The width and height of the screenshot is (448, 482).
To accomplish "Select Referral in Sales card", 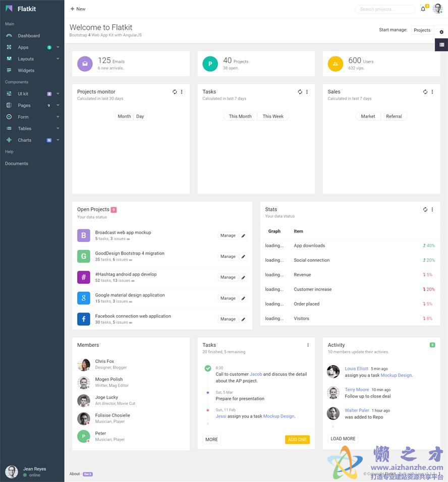I will click(x=394, y=116).
